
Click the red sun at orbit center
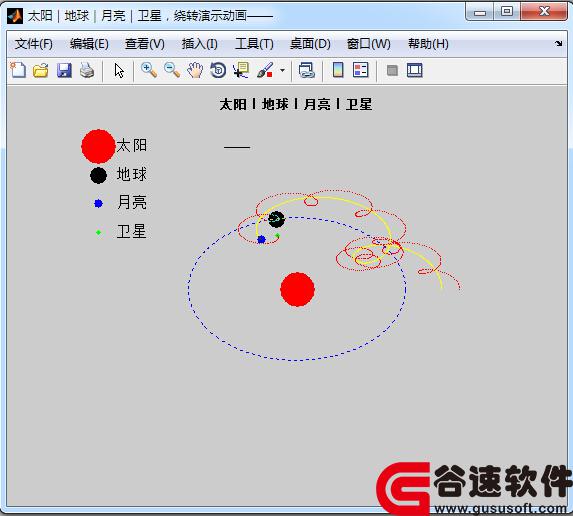(x=297, y=289)
